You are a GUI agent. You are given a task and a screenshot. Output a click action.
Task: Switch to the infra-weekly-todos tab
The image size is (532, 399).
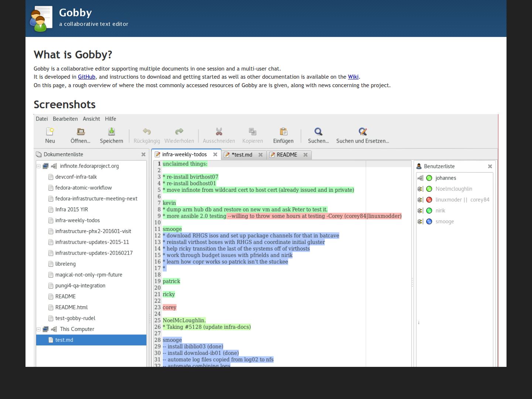point(184,154)
